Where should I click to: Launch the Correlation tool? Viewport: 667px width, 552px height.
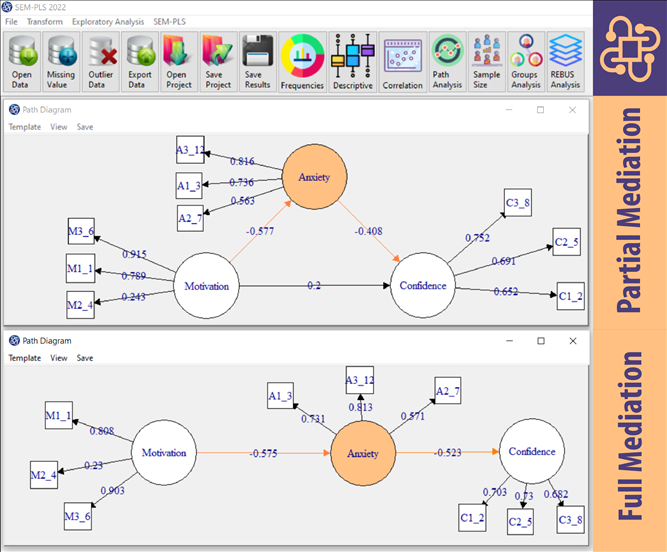tap(402, 62)
